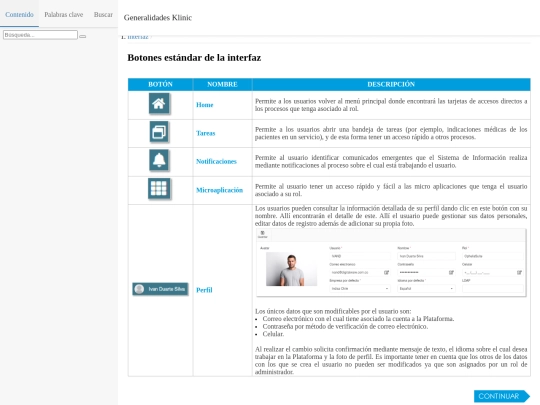
Task: Click the Ivan Duarte Silva profile button
Action: pyautogui.click(x=160, y=289)
